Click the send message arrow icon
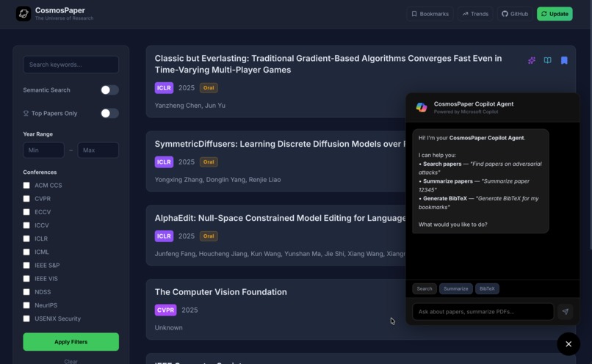Screen dimensions: 592x364 566,312
